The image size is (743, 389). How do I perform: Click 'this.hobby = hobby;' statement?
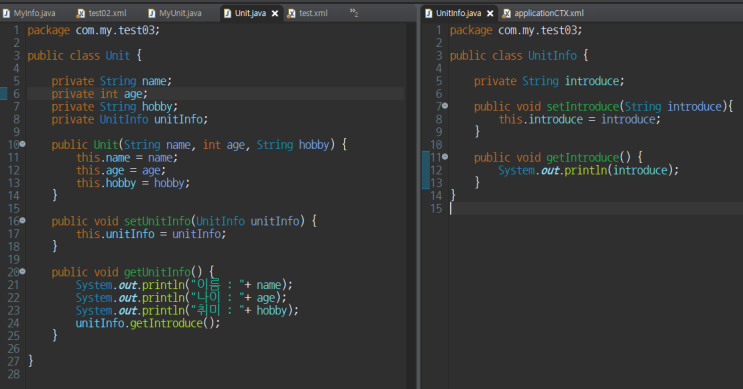[x=133, y=183]
